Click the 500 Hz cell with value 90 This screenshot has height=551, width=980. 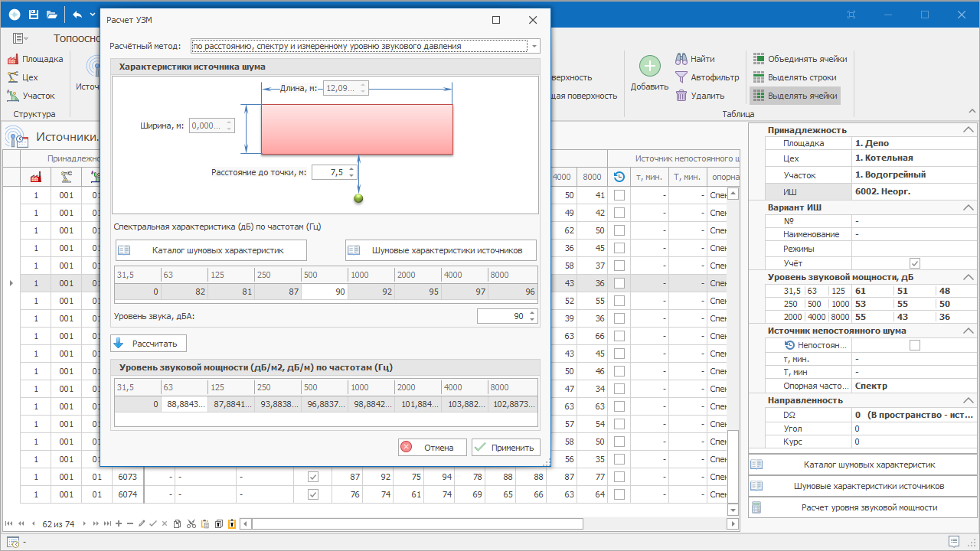tap(325, 293)
